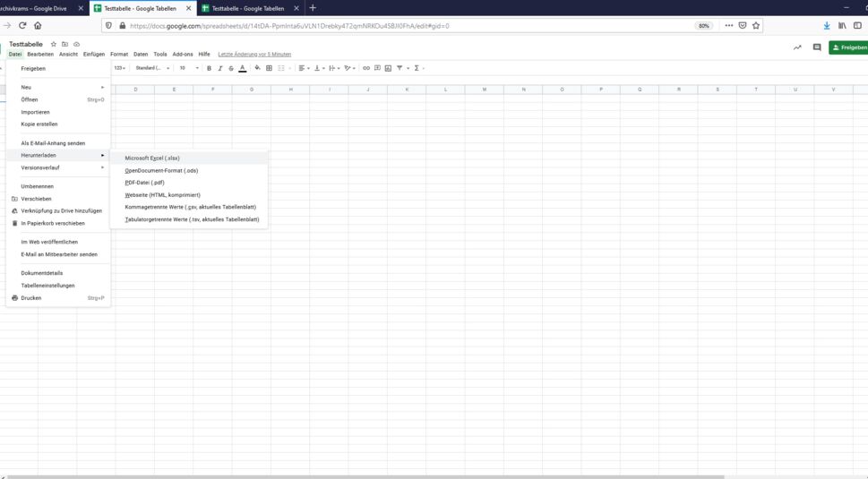This screenshot has height=479, width=868.
Task: Create a filter with the funnel icon
Action: point(400,68)
